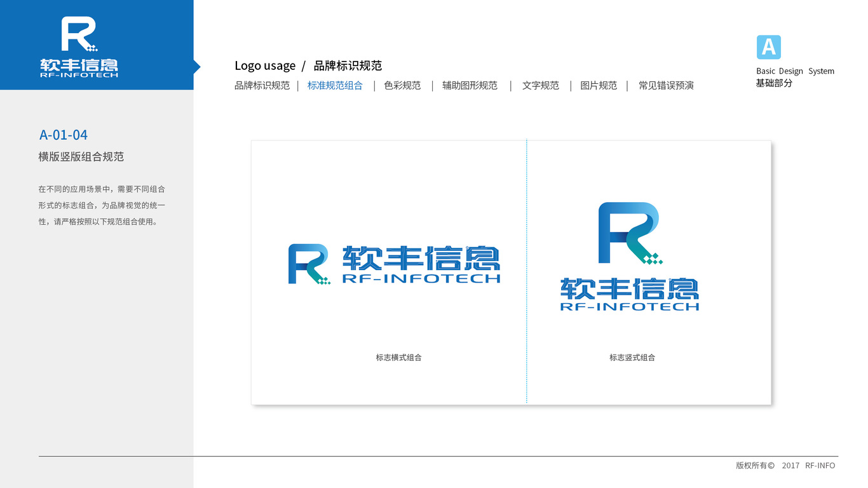Open the 辅助图形规范 tab
The height and width of the screenshot is (488, 868).
tap(470, 85)
